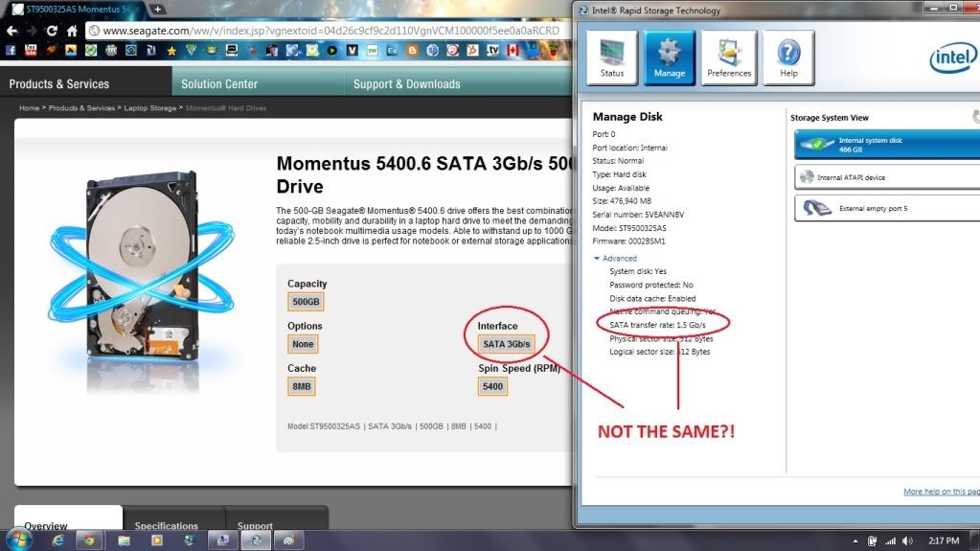The height and width of the screenshot is (551, 980).
Task: Click the Size: 476,940 MB text
Action: tap(622, 201)
